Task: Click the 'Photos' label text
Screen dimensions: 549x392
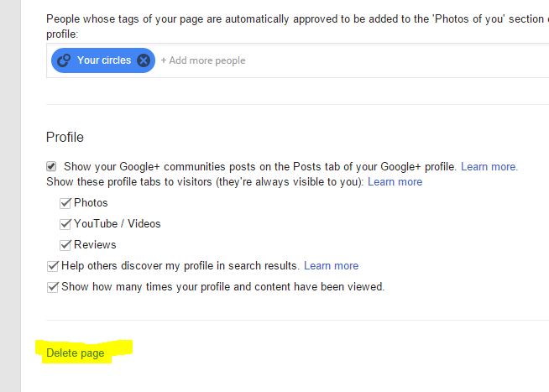Action: pos(91,202)
